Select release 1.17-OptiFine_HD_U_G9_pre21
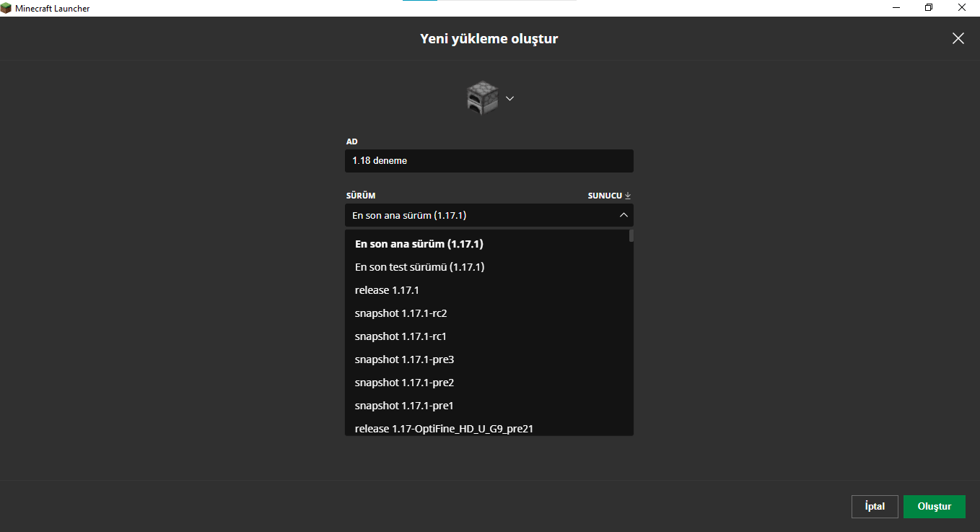Screen dimensions: 980x532 click(489, 427)
